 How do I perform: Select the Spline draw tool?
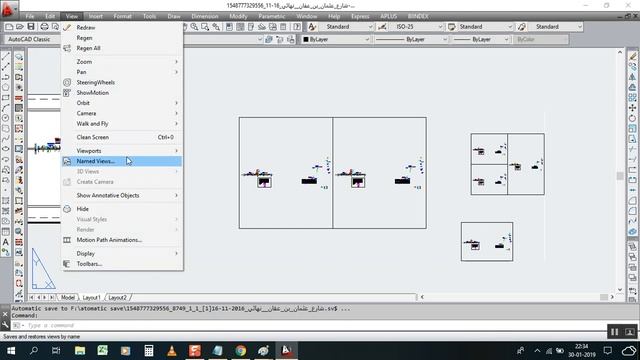pyautogui.click(x=6, y=139)
